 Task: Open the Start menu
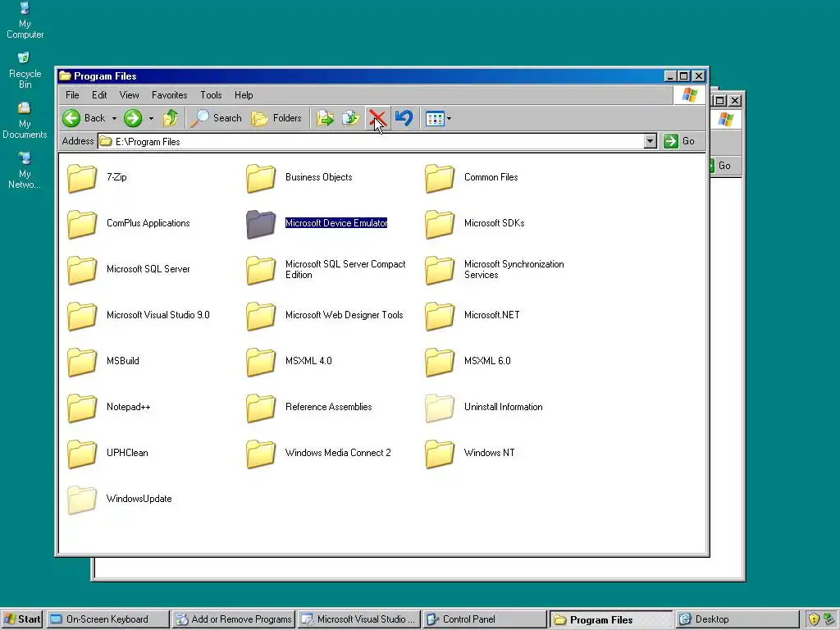click(x=22, y=619)
